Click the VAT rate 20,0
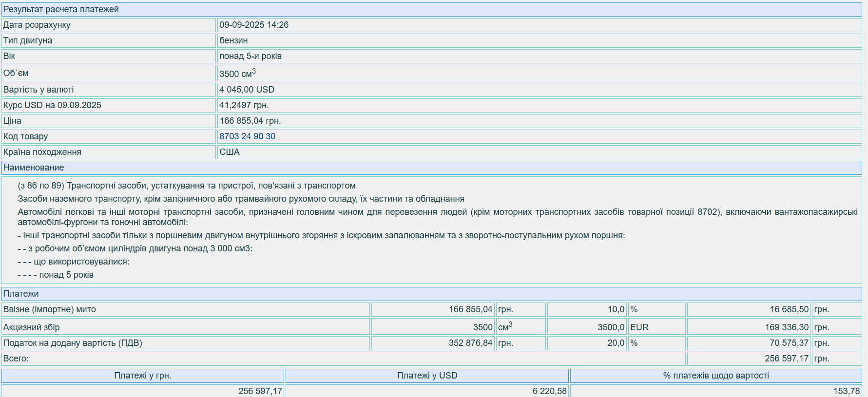The height and width of the screenshot is (397, 868). point(616,343)
